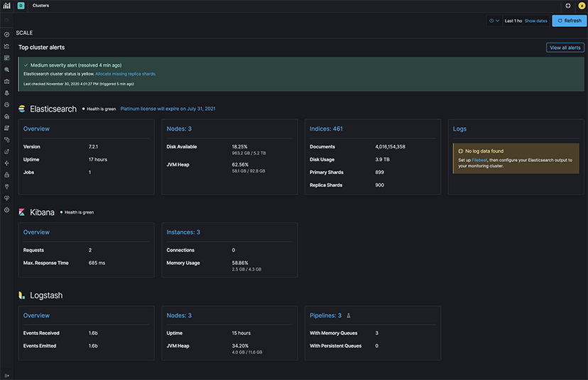This screenshot has width=588, height=380.
Task: Open Management gear icon in sidebar
Action: click(7, 210)
